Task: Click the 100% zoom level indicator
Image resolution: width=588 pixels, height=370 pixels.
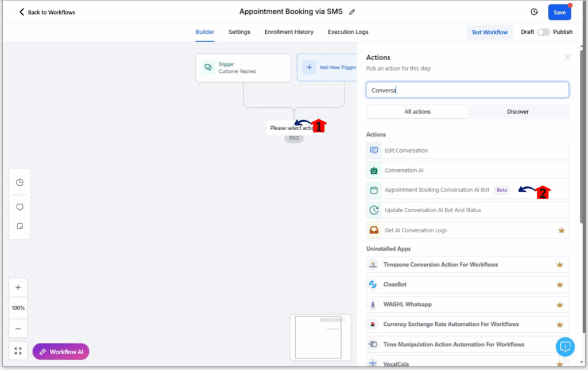Action: 18,308
